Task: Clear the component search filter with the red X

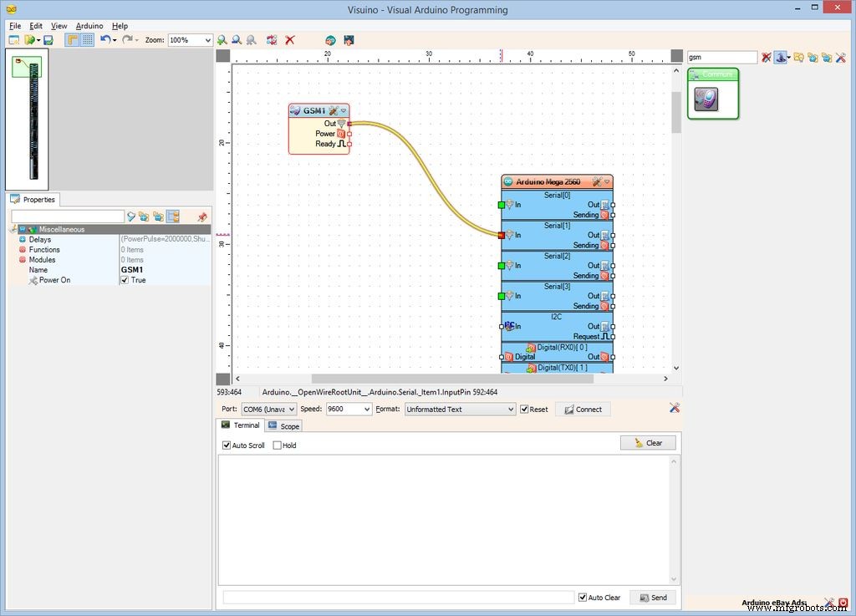Action: (x=766, y=58)
